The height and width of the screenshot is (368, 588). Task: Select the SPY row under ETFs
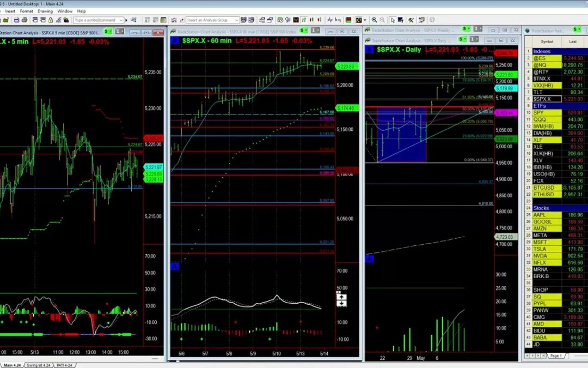(556, 113)
